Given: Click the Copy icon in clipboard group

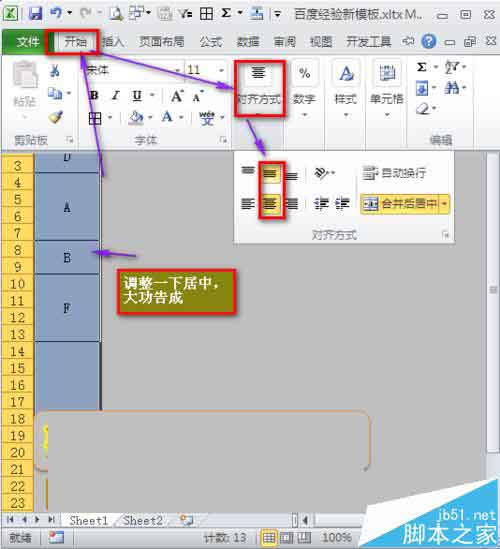Looking at the screenshot, I should [x=55, y=93].
